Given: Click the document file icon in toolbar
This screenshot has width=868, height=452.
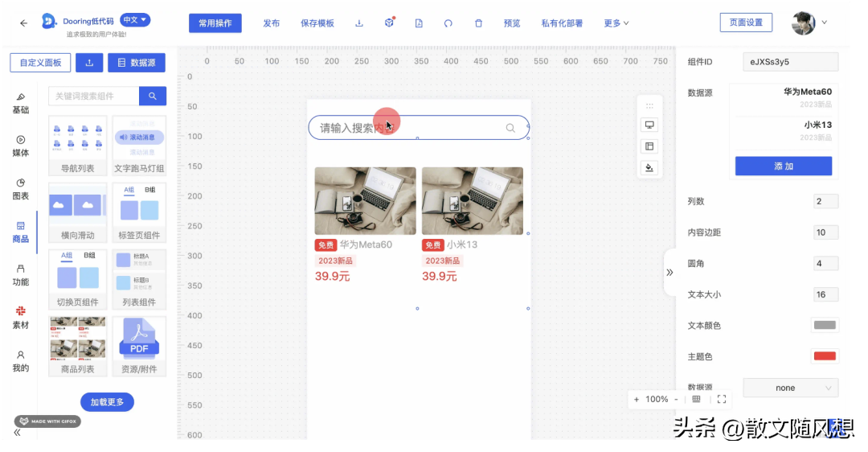Looking at the screenshot, I should pyautogui.click(x=419, y=23).
